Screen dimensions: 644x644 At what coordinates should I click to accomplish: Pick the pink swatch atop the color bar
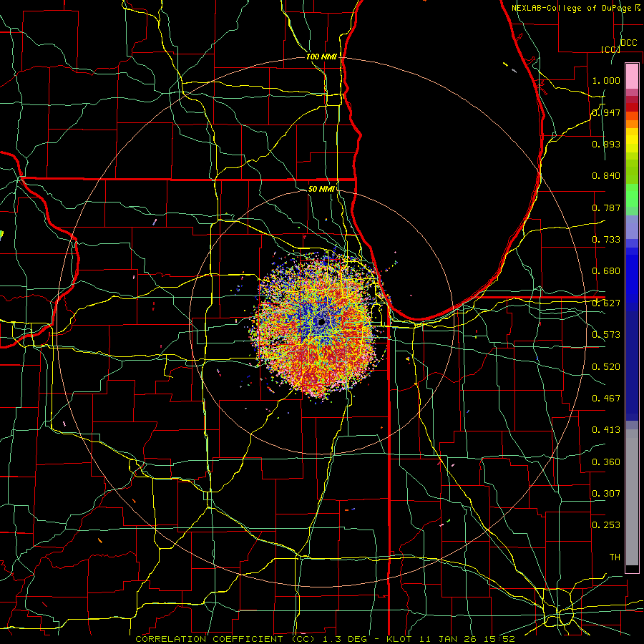coord(632,76)
